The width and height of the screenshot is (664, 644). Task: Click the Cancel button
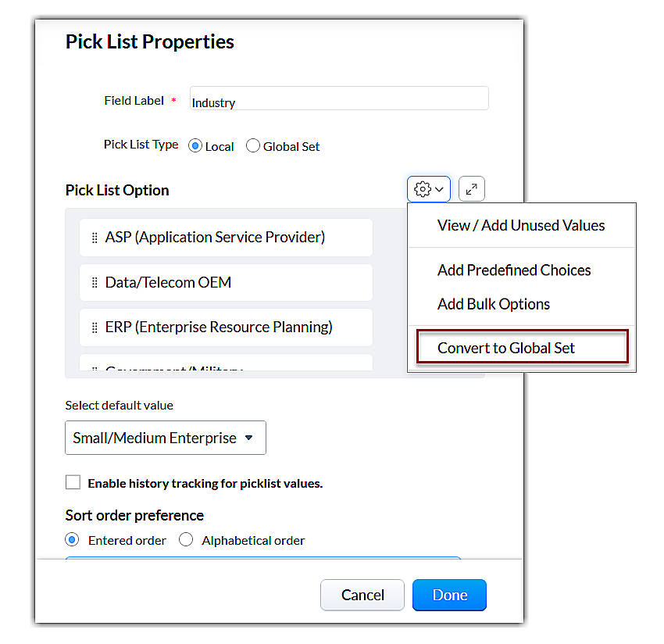[362, 595]
